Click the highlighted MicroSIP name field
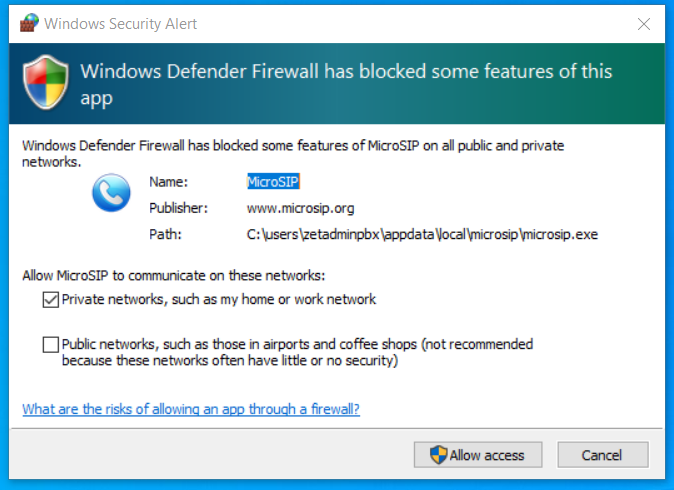 coord(273,182)
